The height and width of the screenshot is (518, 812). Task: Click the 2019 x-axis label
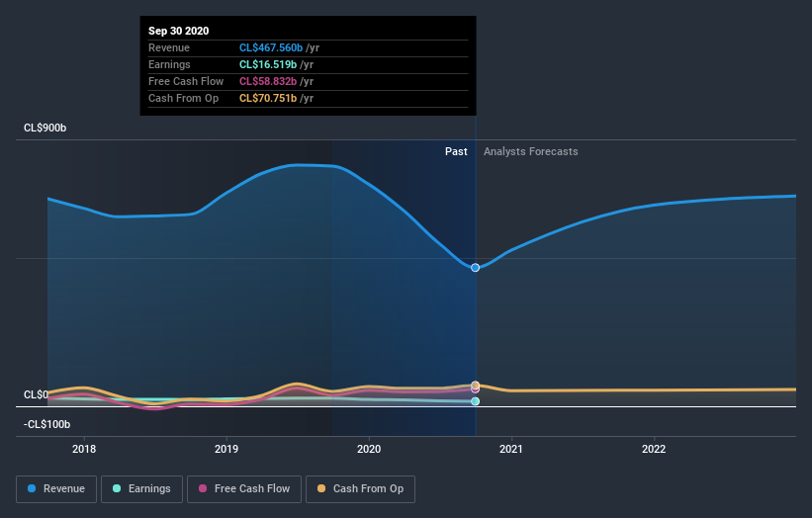coord(226,449)
